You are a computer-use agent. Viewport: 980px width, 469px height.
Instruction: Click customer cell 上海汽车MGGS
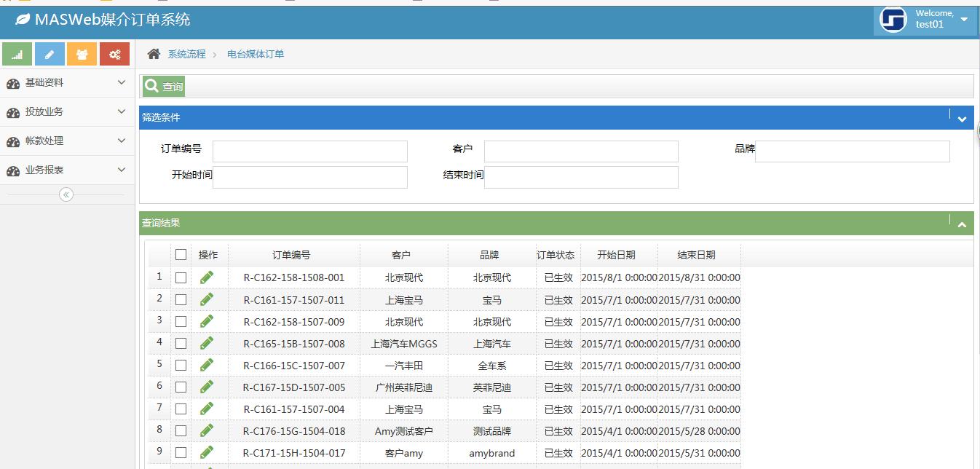coord(404,344)
